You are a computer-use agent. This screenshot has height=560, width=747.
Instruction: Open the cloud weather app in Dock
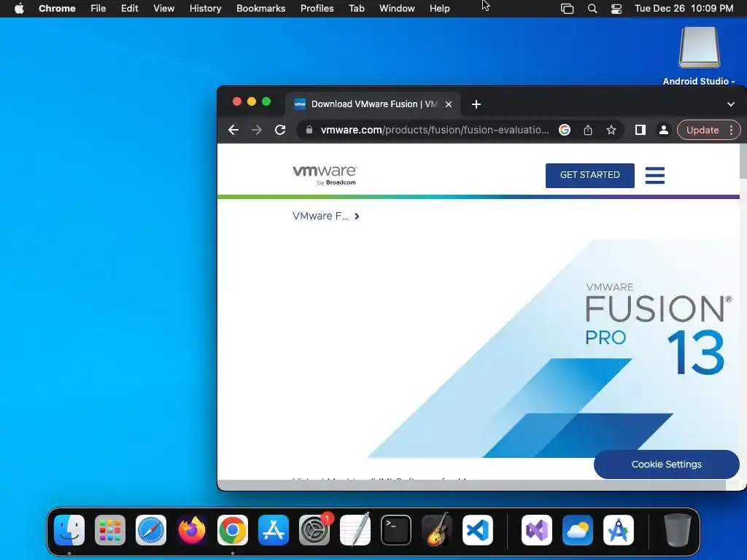tap(578, 530)
